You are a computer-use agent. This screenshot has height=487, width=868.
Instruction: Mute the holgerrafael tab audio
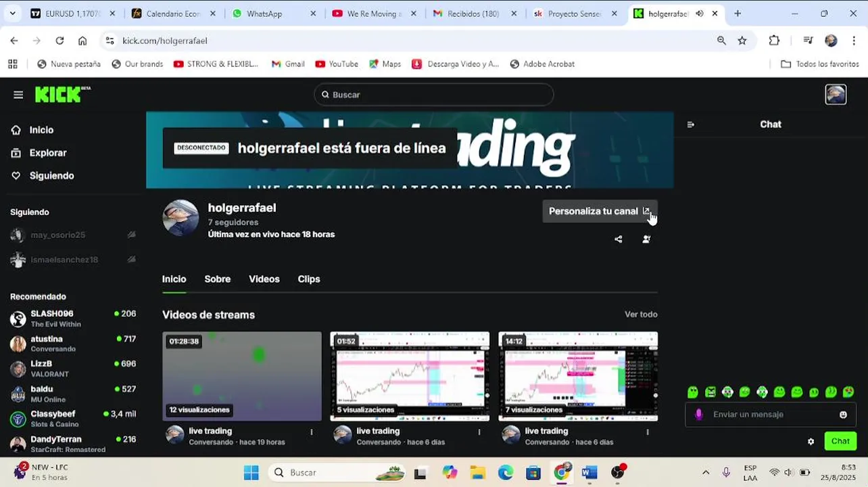coord(700,14)
